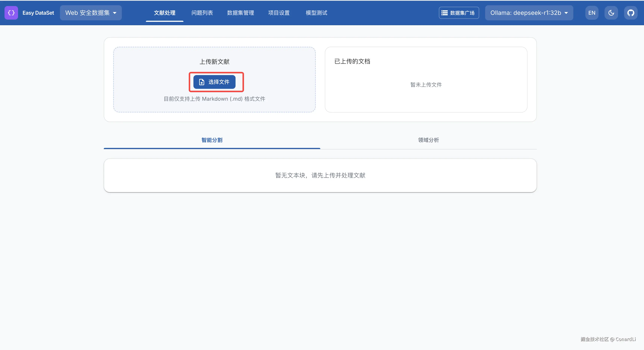Switch to 数据集管理 tab
This screenshot has width=644, height=350.
tap(240, 13)
